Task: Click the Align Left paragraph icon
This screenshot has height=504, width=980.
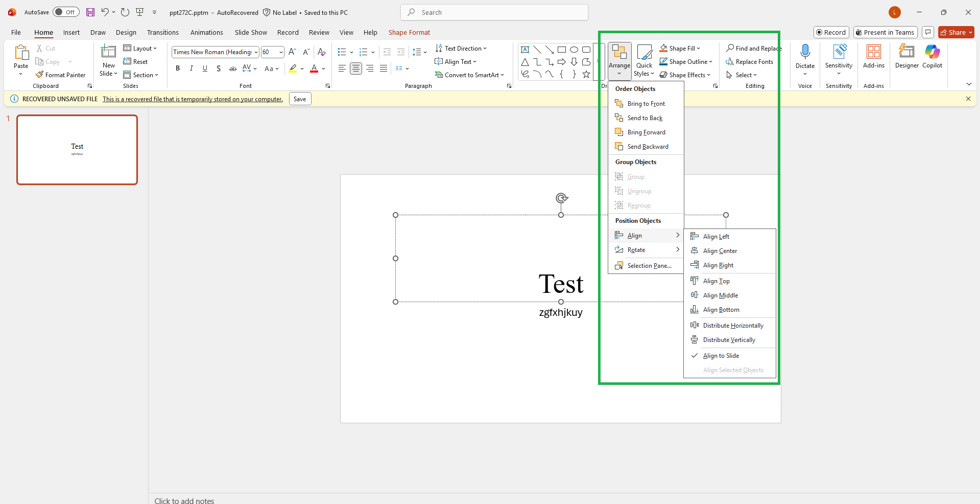Action: tap(342, 68)
